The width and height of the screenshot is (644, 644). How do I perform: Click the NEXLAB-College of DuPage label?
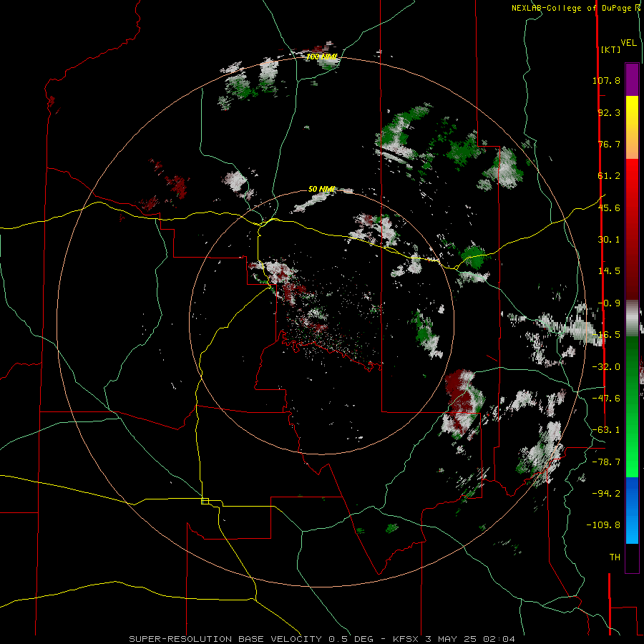(572, 8)
